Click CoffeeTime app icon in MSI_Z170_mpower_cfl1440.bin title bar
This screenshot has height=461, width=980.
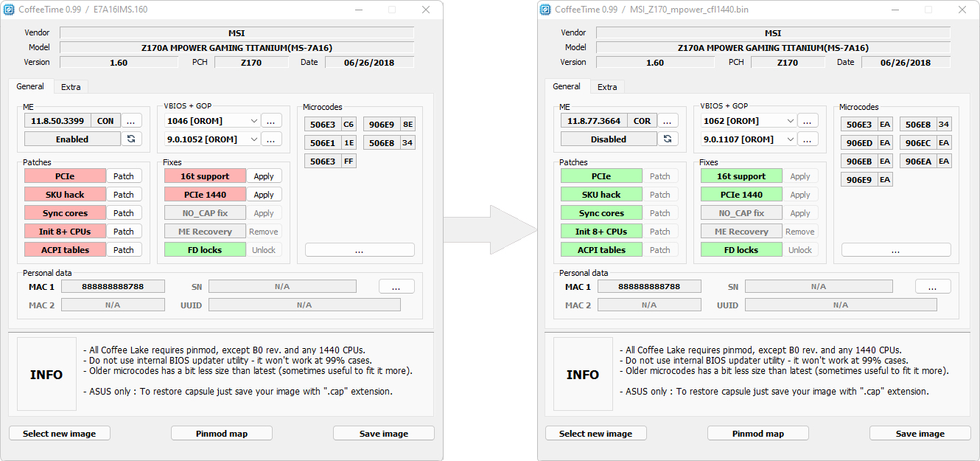click(545, 10)
